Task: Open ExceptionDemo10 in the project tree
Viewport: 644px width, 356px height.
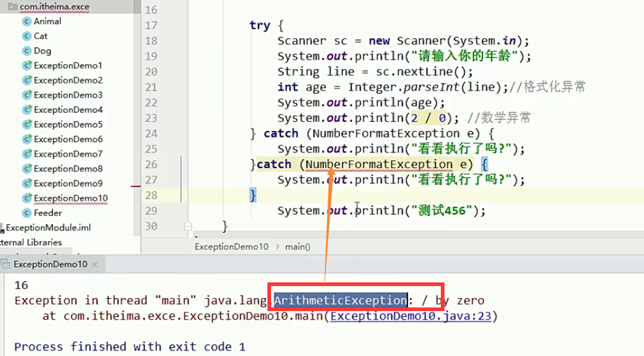Action: (x=71, y=198)
